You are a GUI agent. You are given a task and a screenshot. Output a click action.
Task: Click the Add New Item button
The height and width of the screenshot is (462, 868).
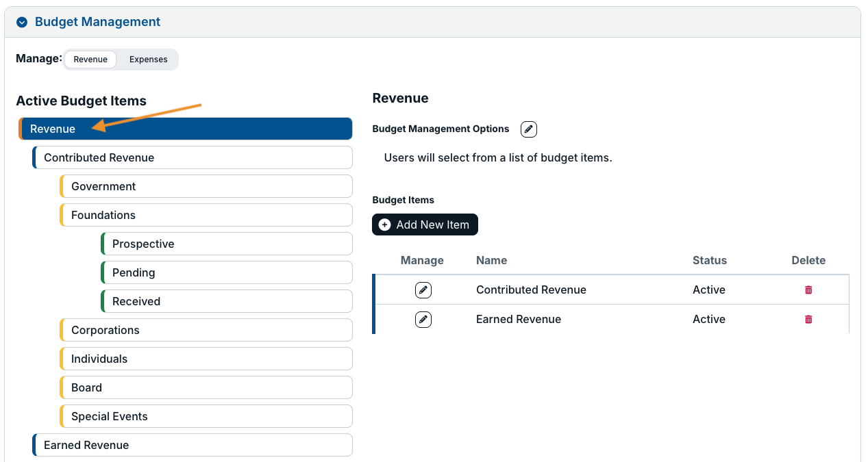coord(425,224)
